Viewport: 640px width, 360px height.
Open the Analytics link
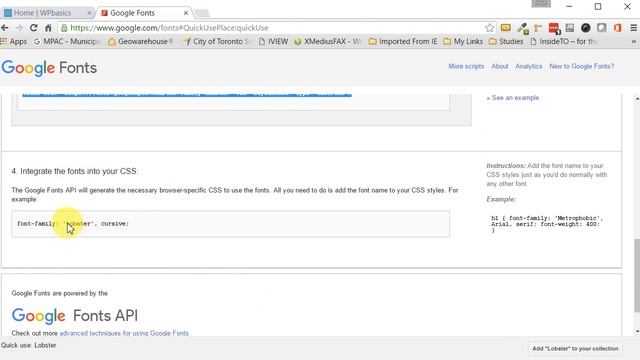(529, 66)
